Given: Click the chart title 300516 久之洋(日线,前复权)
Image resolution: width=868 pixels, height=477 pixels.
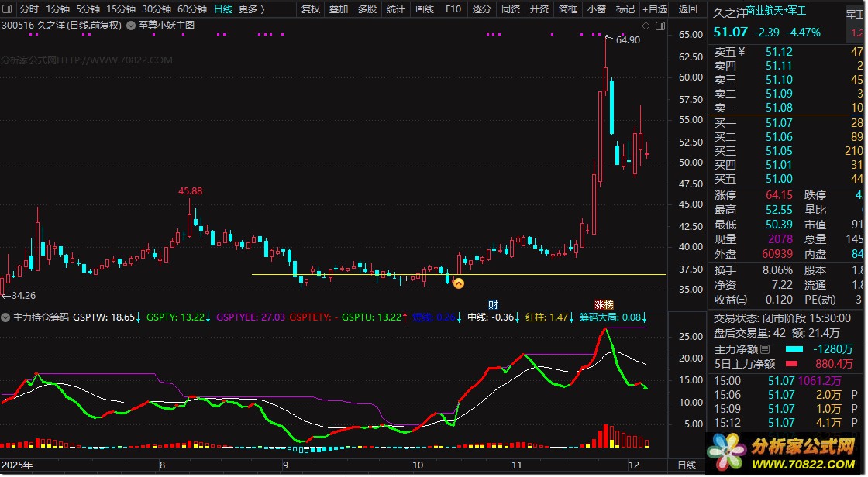Looking at the screenshot, I should click(x=61, y=26).
